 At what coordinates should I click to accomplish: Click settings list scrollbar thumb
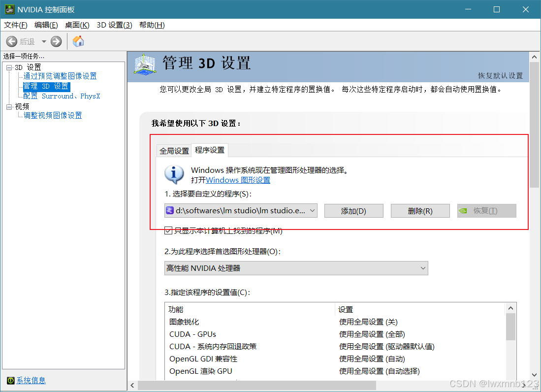tap(510, 327)
